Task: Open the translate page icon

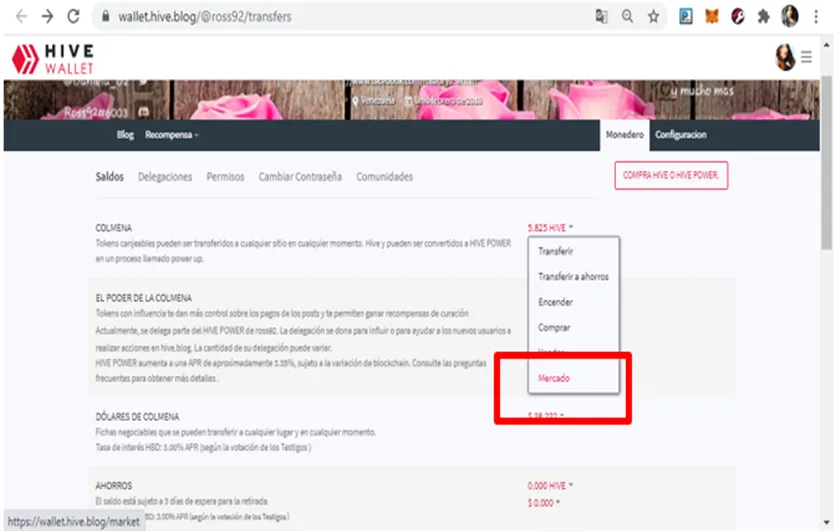Action: (602, 16)
